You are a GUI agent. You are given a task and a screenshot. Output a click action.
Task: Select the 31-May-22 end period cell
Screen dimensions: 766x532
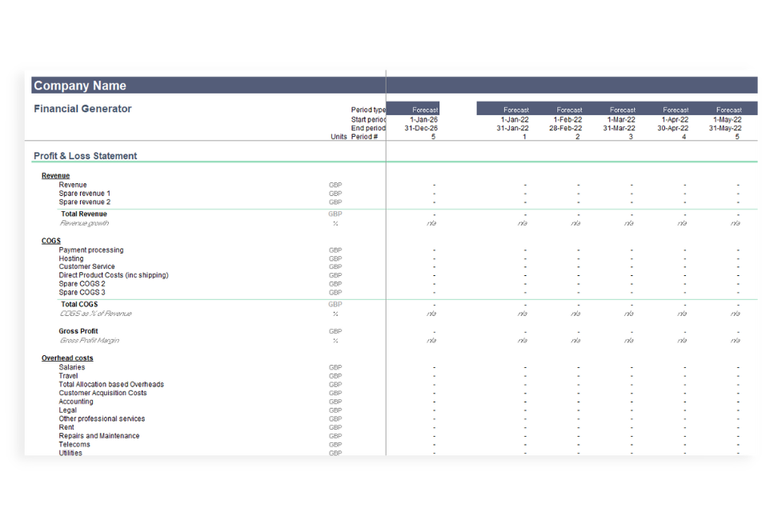point(725,128)
